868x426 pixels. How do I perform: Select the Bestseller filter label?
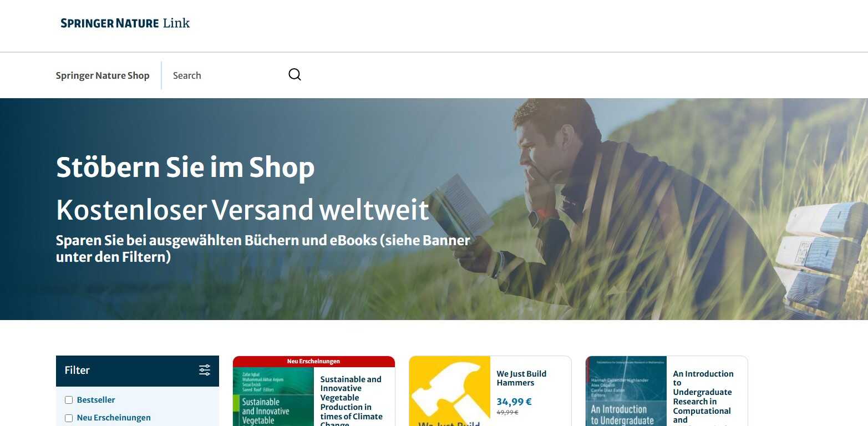point(96,400)
